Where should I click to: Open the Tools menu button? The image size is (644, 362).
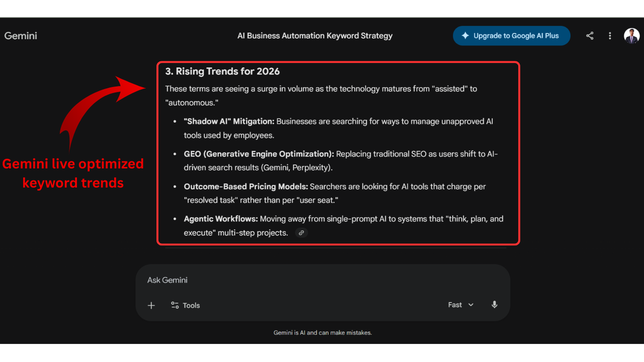tap(185, 305)
